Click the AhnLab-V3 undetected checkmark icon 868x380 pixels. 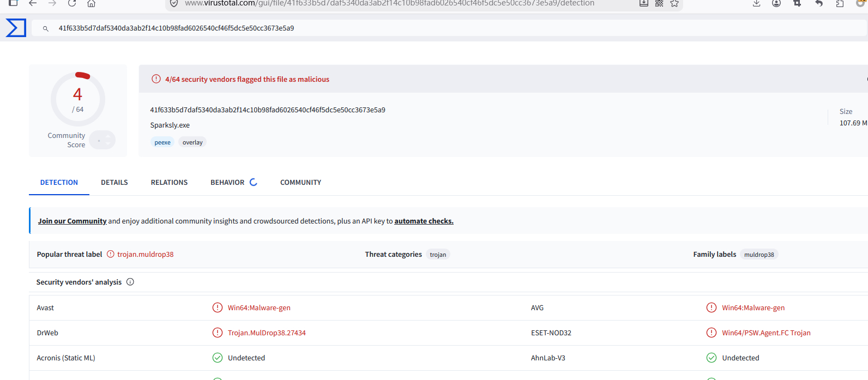tap(712, 358)
